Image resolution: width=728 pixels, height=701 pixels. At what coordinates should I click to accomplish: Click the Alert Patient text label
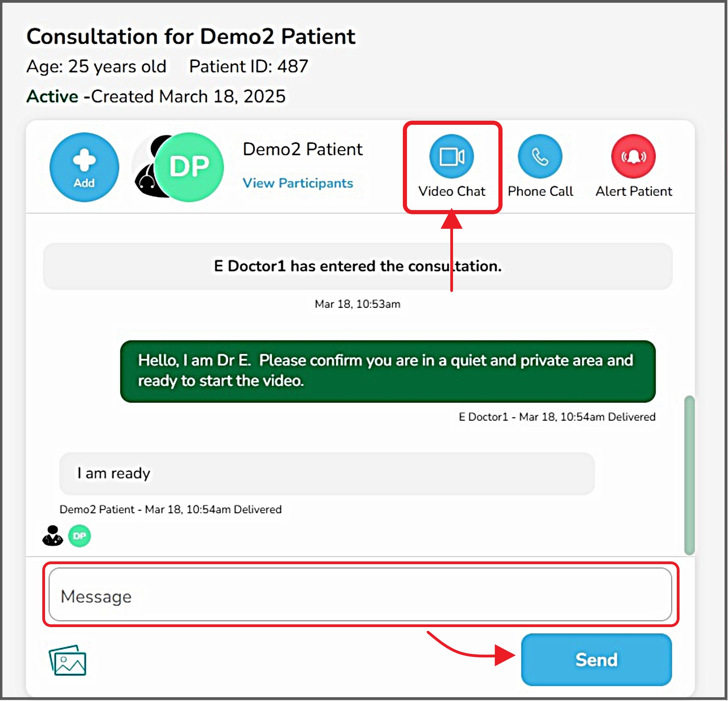[x=634, y=191]
